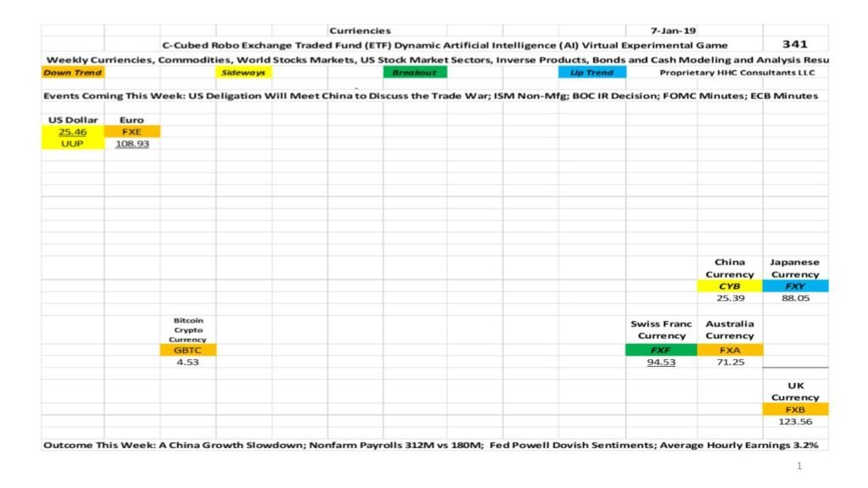Screen dimensions: 868x488
Task: Click the 123.56 UK currency price
Action: (x=795, y=421)
